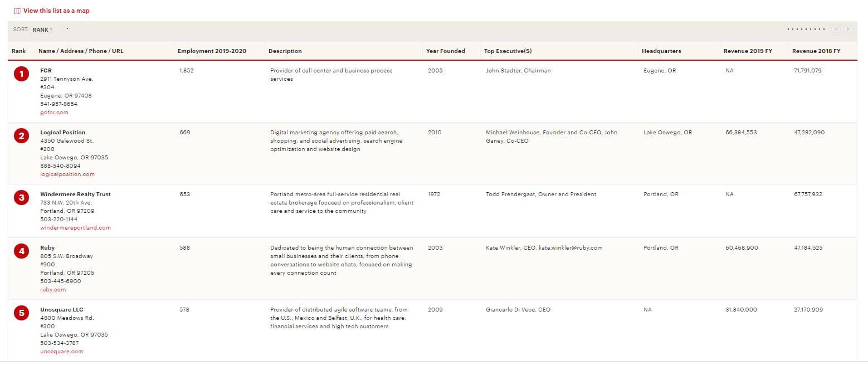Click 2019 revenue value 31,840,000
Image resolution: width=868 pixels, height=365 pixels.
(x=741, y=310)
